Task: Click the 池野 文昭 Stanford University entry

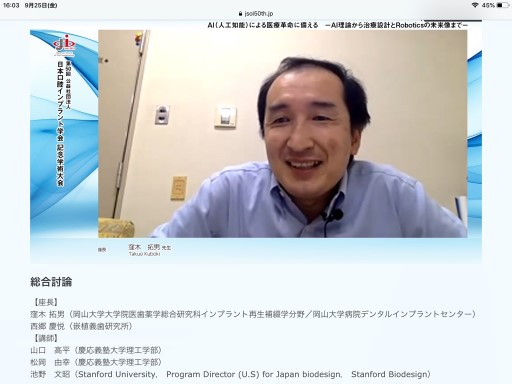Action: coord(230,374)
